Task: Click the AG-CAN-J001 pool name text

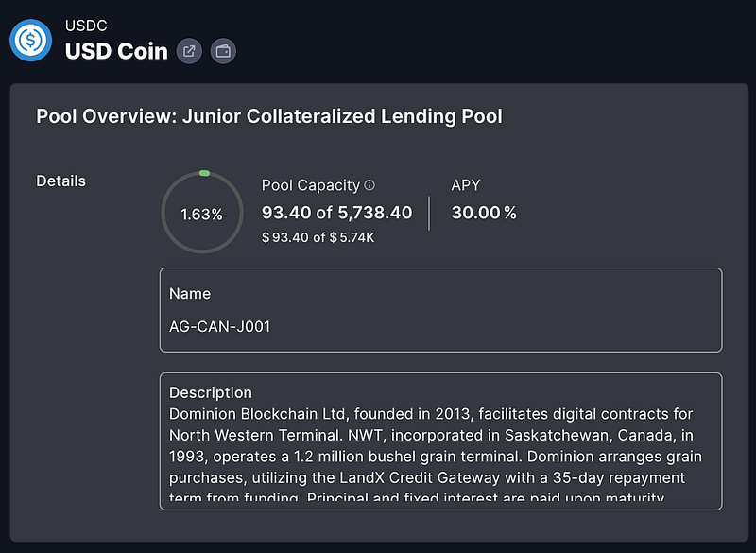Action: [220, 327]
